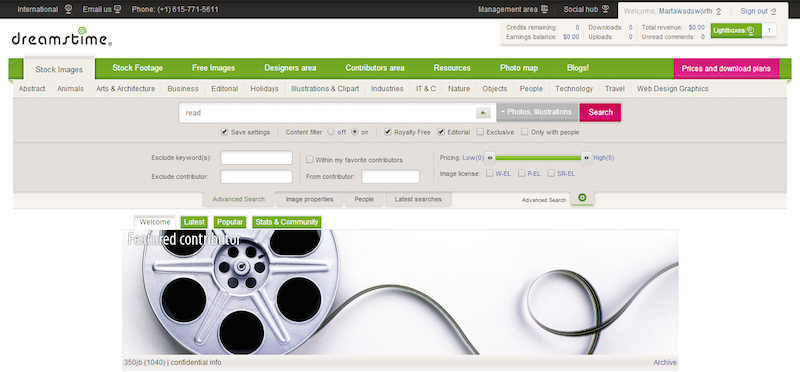Switch to Image properties search tab

pos(309,199)
